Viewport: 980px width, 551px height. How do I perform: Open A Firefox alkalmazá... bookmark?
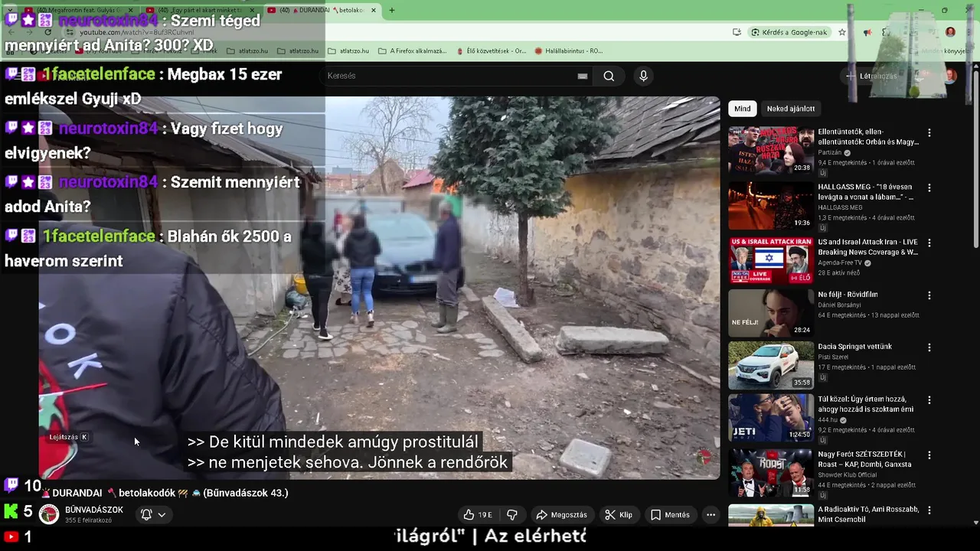(413, 51)
